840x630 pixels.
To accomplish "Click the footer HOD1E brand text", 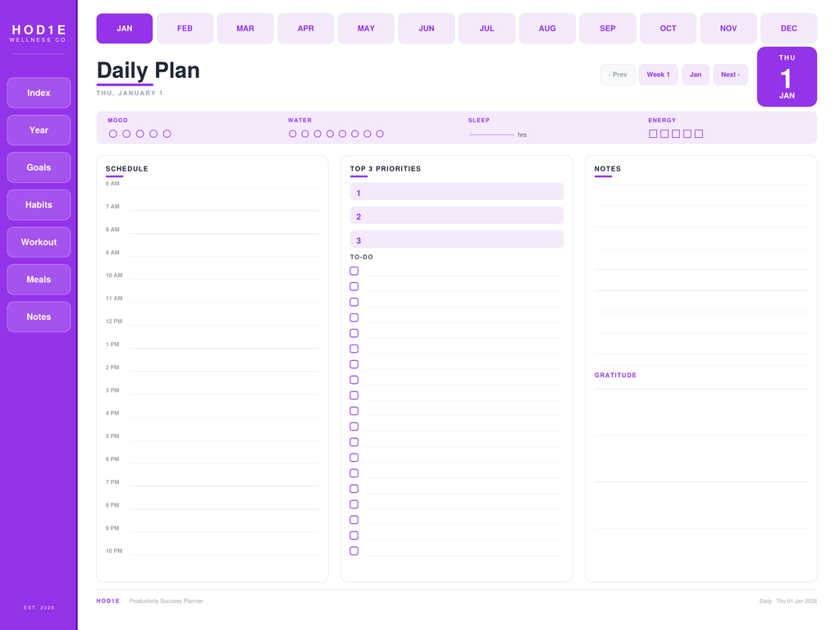I will 108,601.
